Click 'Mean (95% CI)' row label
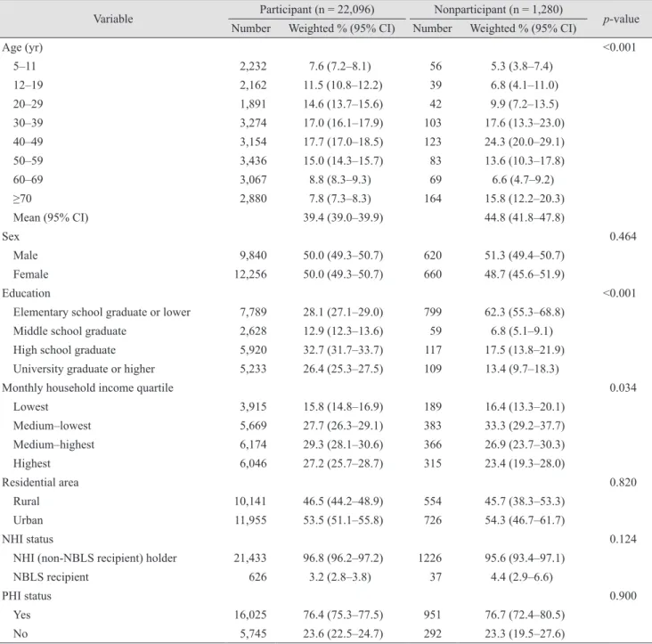Viewport: 652px width, 644px height. [51, 217]
